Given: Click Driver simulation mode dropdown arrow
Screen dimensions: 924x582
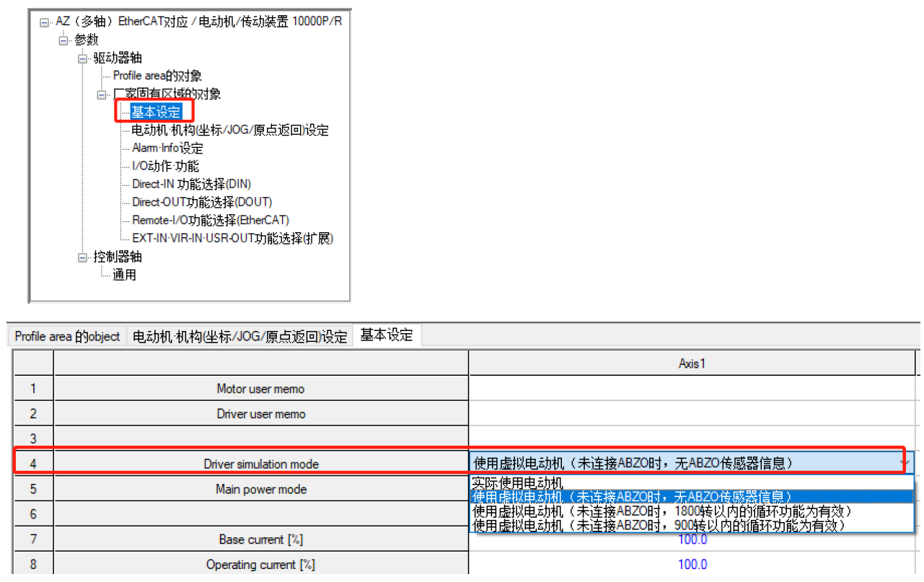Looking at the screenshot, I should 905,463.
